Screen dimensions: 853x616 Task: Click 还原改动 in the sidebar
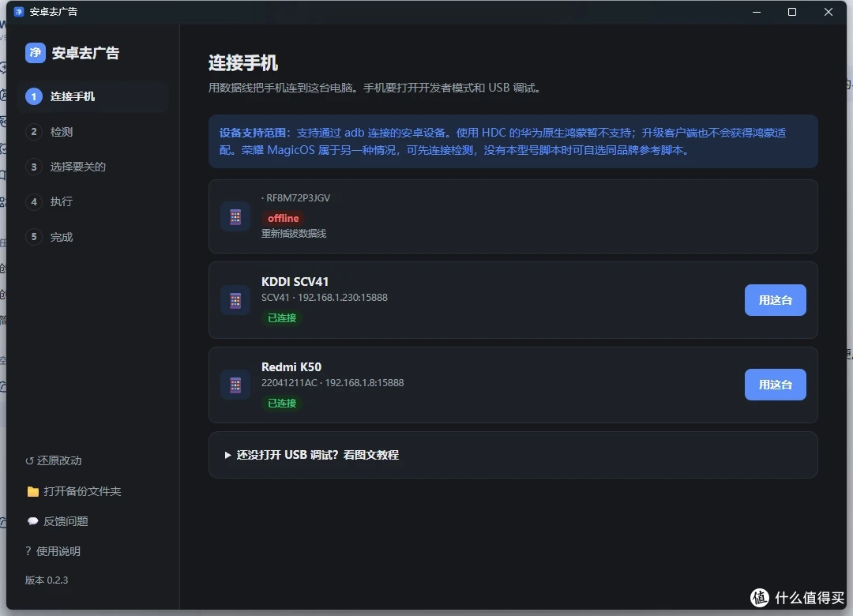pos(54,460)
